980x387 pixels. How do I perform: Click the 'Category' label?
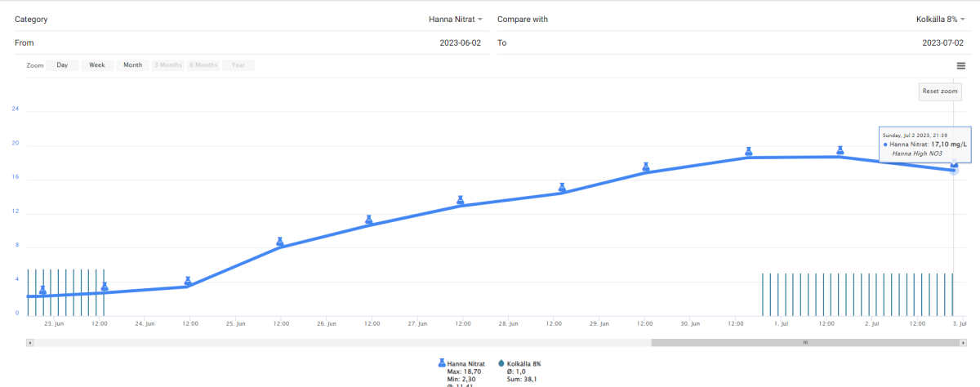click(x=30, y=19)
